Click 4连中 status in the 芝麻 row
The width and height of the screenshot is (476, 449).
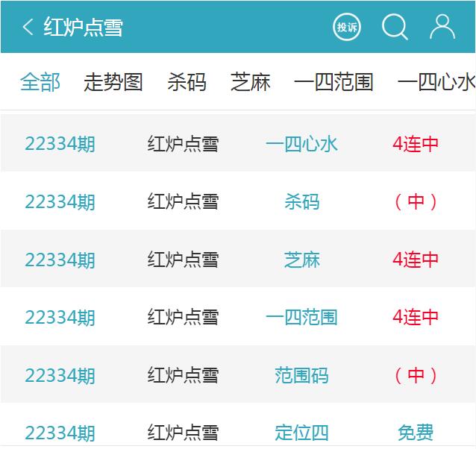416,260
